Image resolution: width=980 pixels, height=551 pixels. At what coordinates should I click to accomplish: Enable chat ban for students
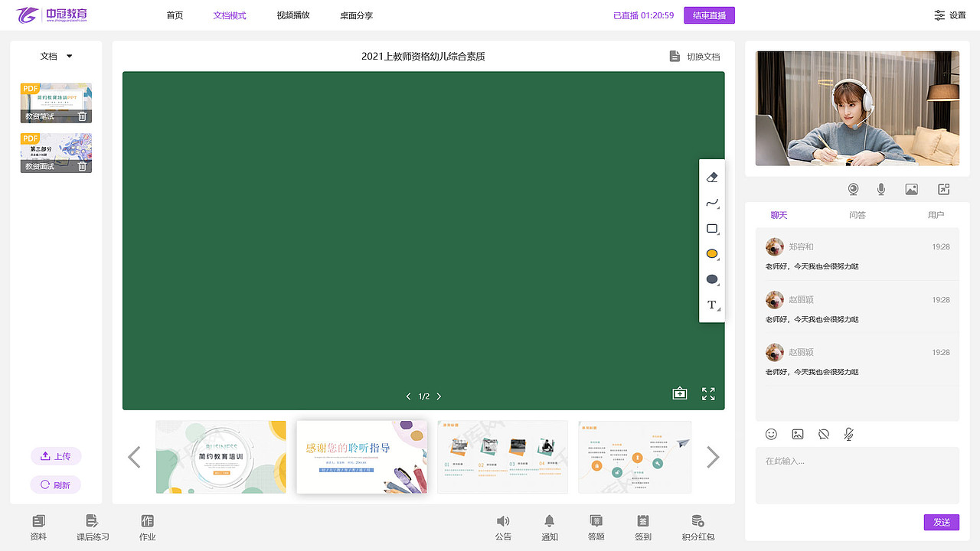[x=824, y=434]
